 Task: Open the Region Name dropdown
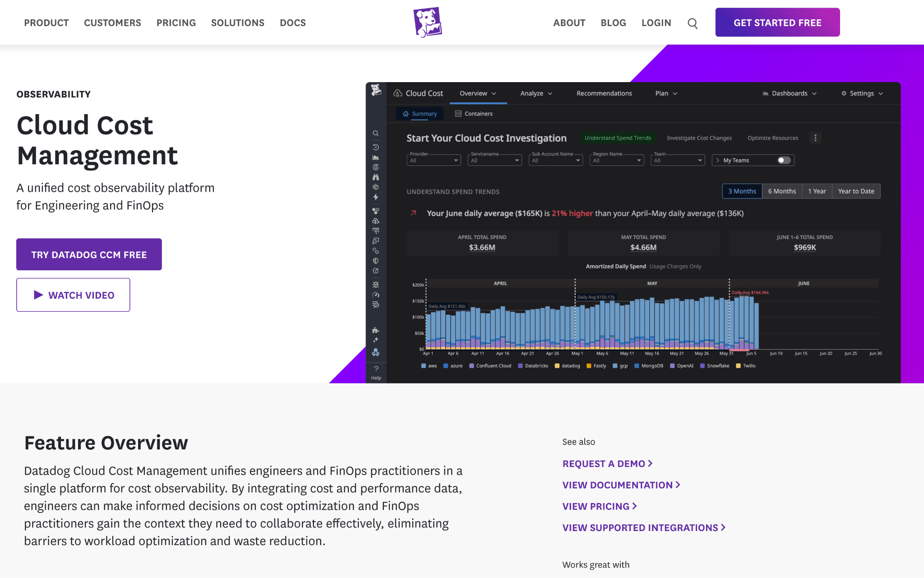pos(616,160)
